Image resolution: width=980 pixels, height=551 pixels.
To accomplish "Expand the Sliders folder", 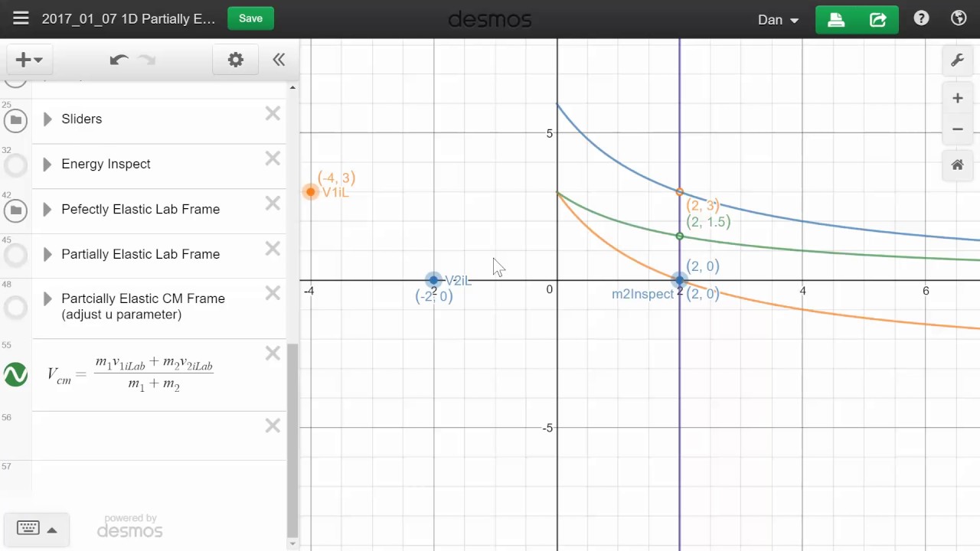I will click(x=47, y=119).
